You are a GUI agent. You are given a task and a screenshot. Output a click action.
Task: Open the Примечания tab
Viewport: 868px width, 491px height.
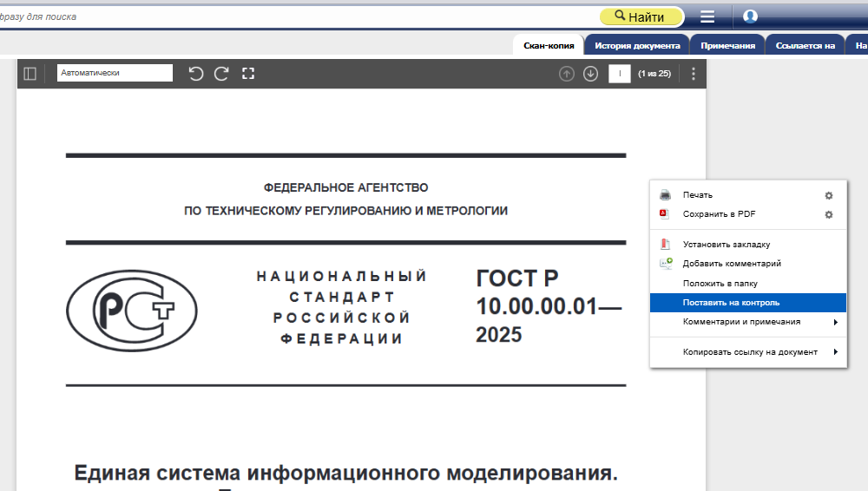(727, 45)
